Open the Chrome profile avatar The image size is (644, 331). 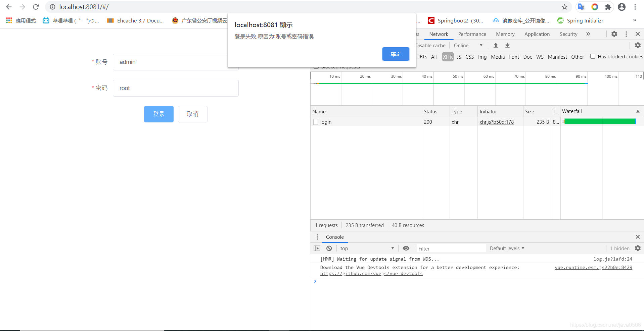pos(622,7)
